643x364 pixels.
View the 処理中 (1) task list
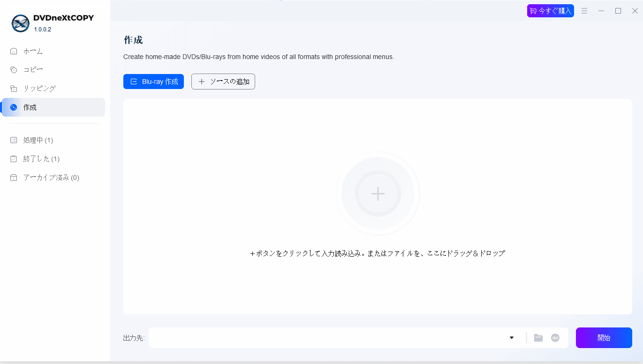[53, 140]
